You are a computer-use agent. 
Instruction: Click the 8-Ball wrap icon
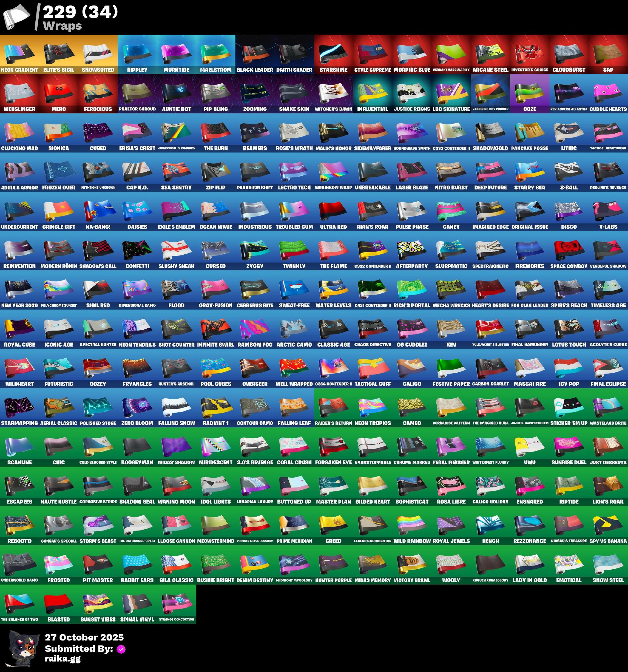(569, 171)
